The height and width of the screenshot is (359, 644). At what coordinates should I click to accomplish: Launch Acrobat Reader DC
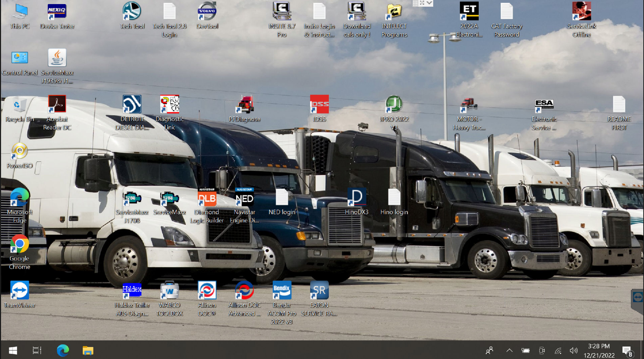57,113
